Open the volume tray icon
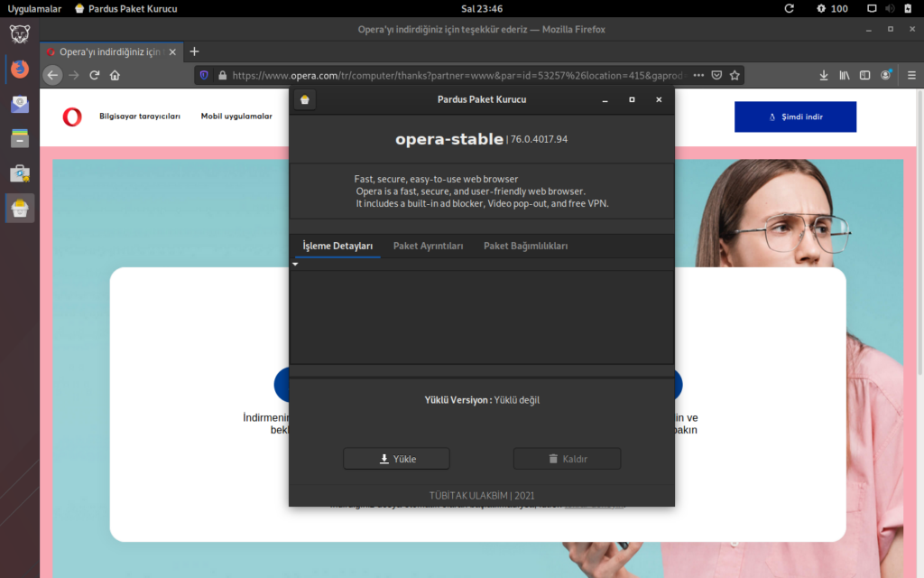Viewport: 924px width, 578px height. [890, 8]
